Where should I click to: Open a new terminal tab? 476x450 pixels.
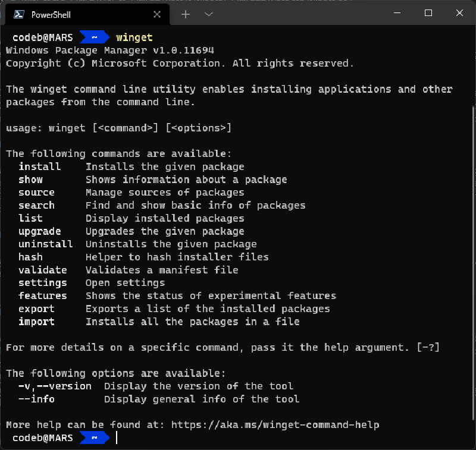pos(186,14)
